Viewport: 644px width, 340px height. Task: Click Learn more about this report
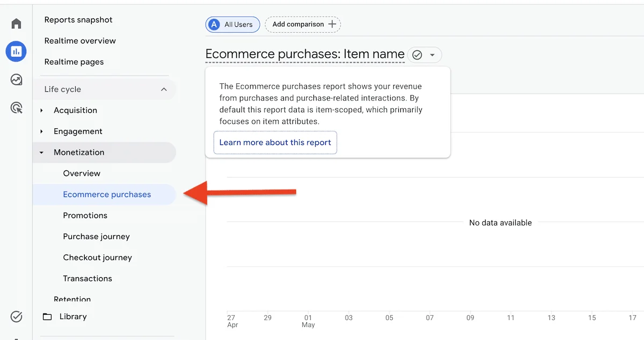coord(275,142)
